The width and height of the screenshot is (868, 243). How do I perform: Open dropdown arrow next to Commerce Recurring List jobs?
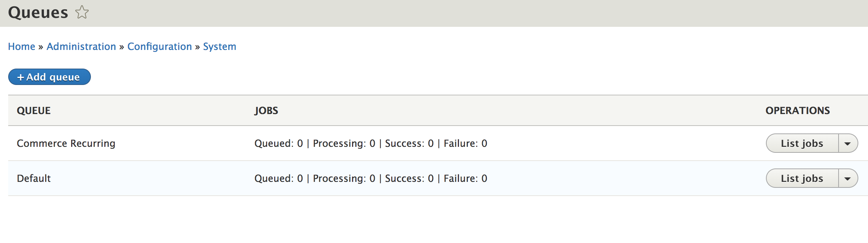pos(848,143)
